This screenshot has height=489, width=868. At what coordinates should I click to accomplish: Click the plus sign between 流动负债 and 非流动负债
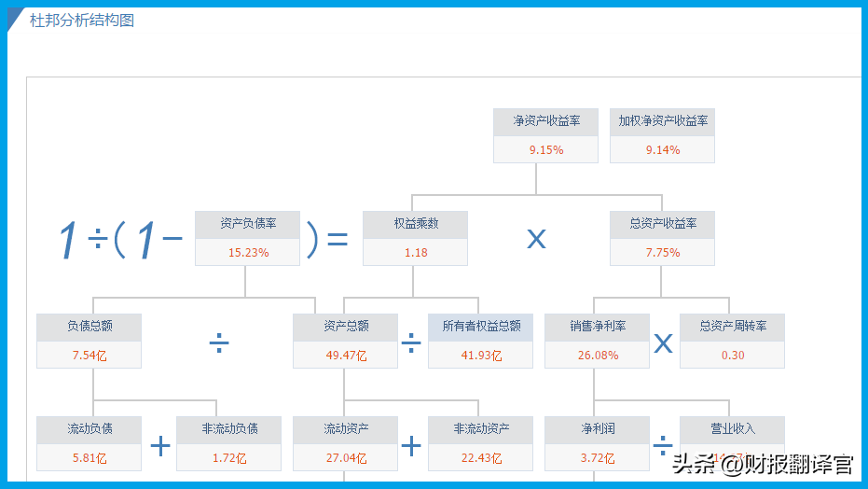[160, 446]
